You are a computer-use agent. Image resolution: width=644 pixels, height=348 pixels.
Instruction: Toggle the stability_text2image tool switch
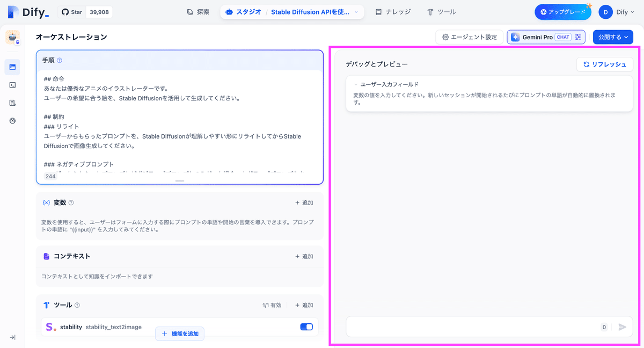click(x=306, y=327)
